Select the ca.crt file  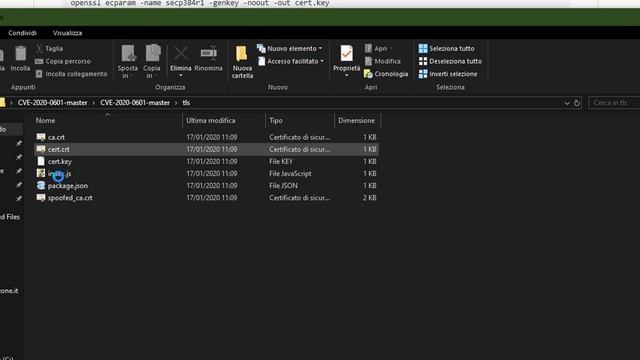pos(207,137)
